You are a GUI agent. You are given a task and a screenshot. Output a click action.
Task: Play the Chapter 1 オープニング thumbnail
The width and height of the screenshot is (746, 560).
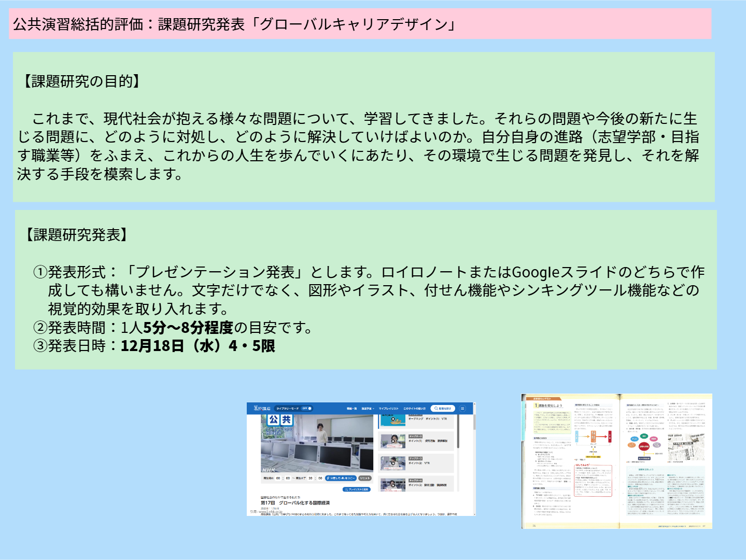click(393, 419)
